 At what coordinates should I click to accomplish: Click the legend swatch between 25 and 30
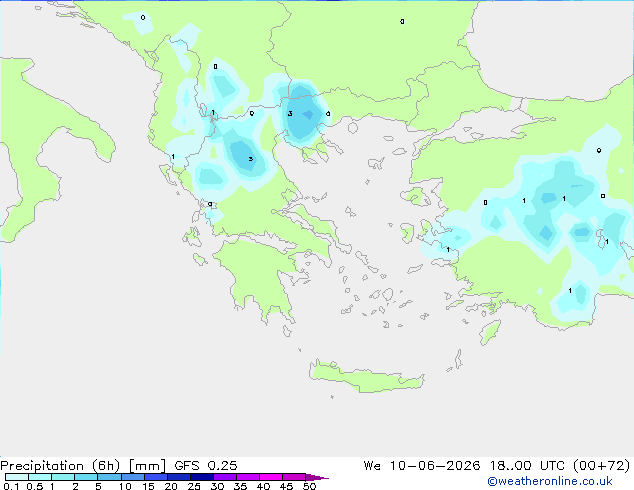click(202, 477)
